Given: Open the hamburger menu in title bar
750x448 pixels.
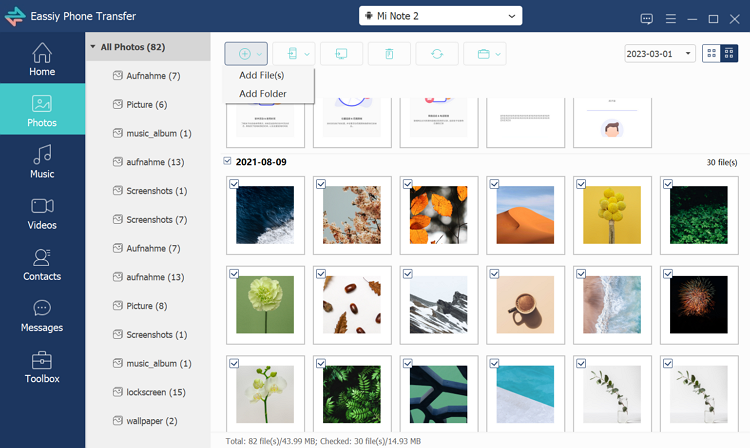Looking at the screenshot, I should click(671, 19).
